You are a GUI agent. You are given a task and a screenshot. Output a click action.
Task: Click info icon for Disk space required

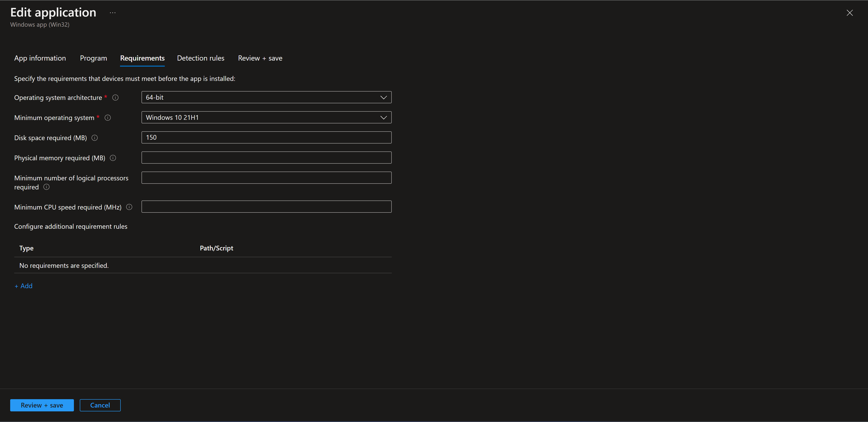[95, 138]
